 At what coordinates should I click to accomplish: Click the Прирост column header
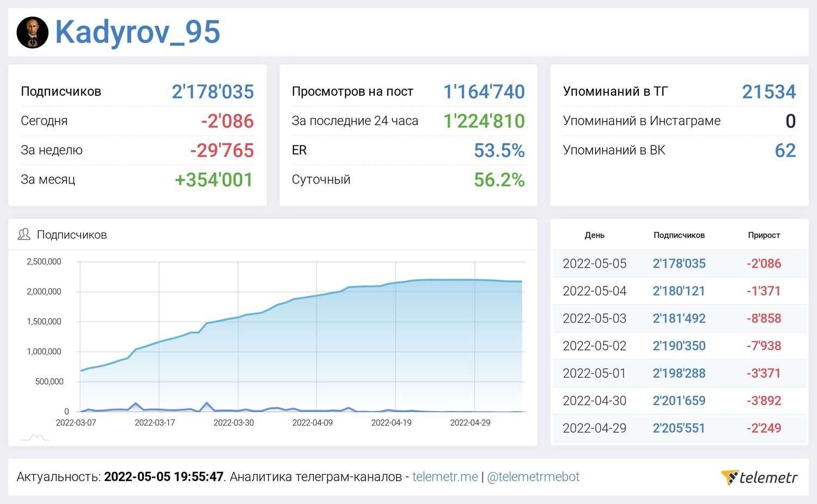(764, 235)
